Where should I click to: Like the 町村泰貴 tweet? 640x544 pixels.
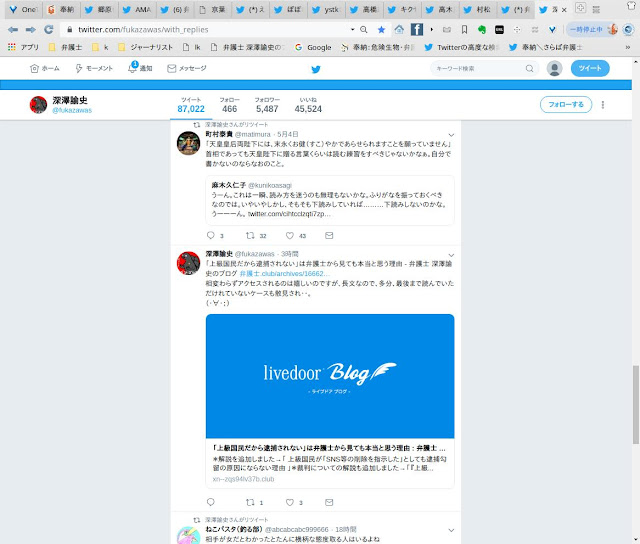[x=290, y=235]
